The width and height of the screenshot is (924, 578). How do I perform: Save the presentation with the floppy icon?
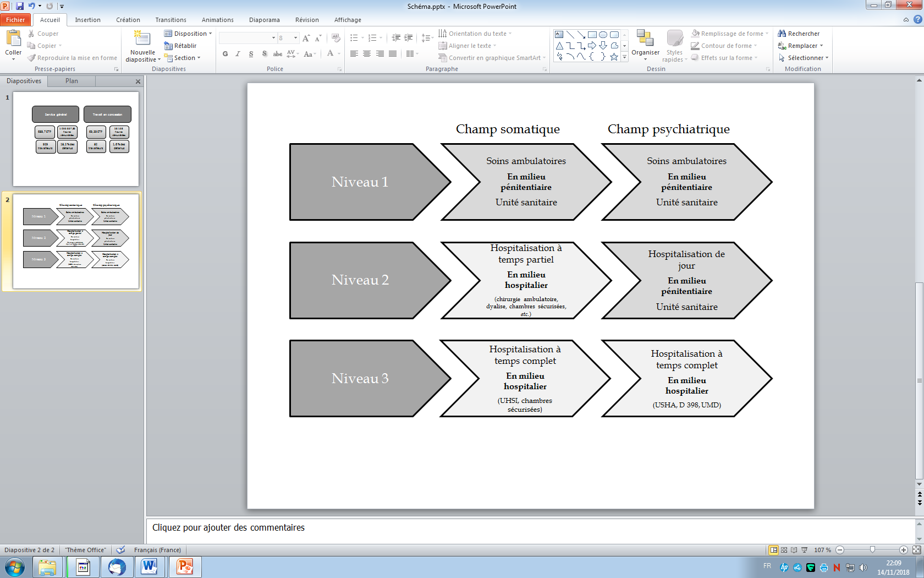[x=20, y=6]
